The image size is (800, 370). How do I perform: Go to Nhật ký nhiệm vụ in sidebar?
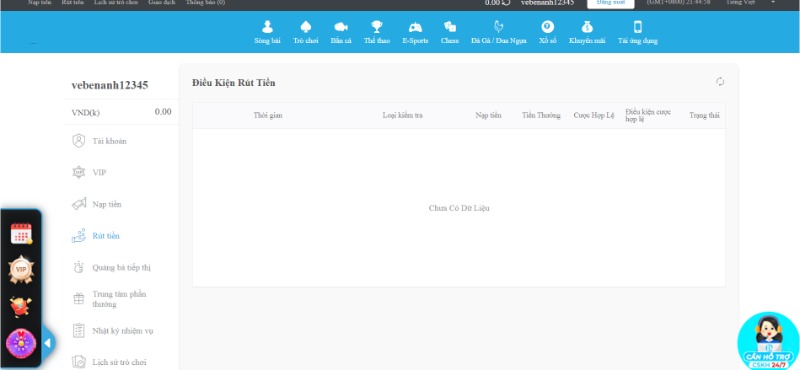[x=122, y=331]
